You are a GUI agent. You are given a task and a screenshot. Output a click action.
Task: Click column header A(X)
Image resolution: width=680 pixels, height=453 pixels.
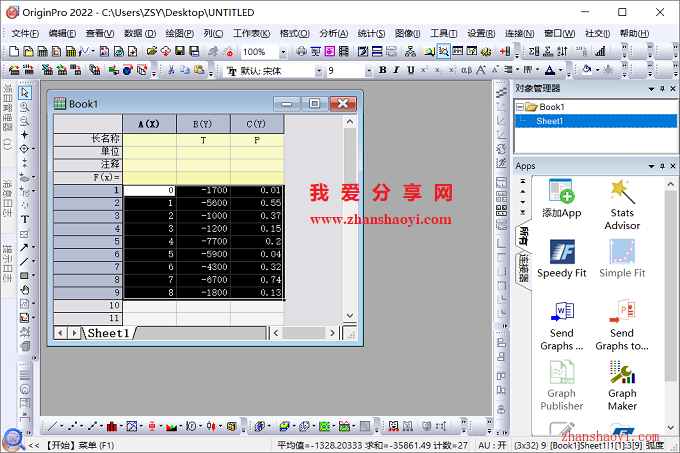pos(149,124)
